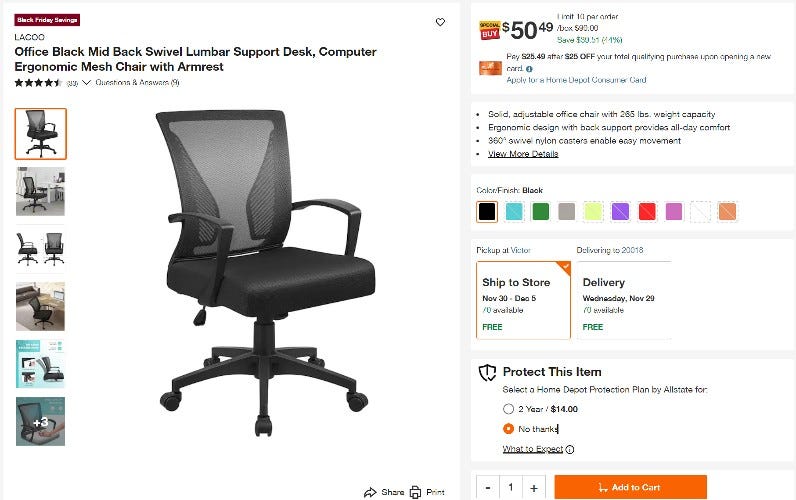This screenshot has height=500, width=796.
Task: Click the Special Buy badge icon
Action: coord(489,31)
